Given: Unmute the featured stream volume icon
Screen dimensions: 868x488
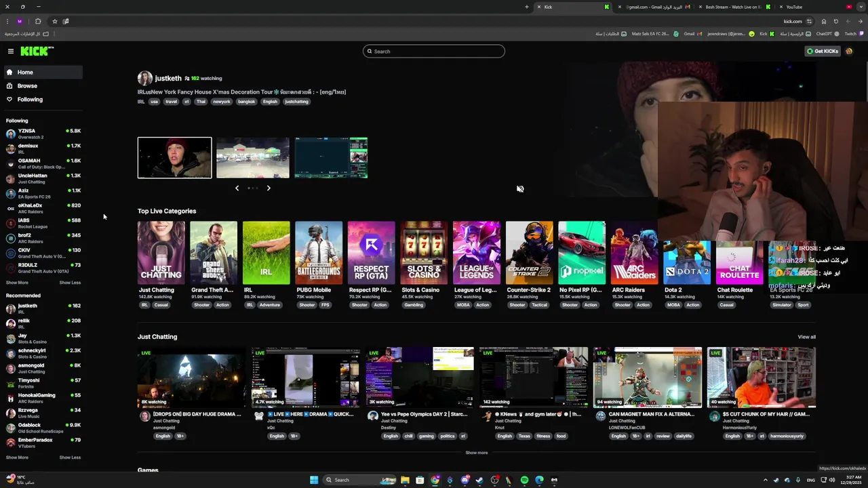Looking at the screenshot, I should [x=520, y=189].
